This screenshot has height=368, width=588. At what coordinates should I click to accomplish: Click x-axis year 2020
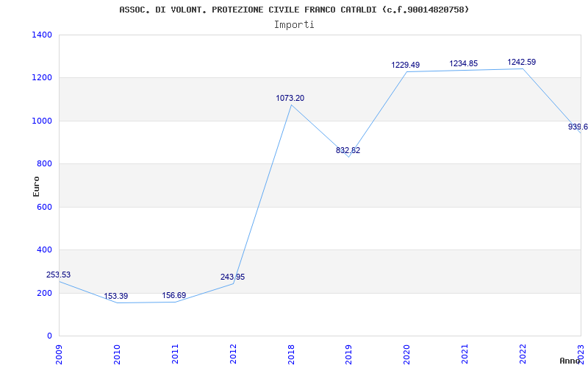407,354
